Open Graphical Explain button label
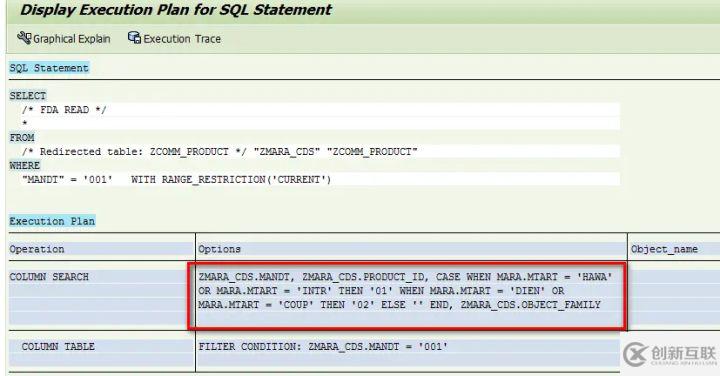720x376 pixels. click(x=72, y=39)
